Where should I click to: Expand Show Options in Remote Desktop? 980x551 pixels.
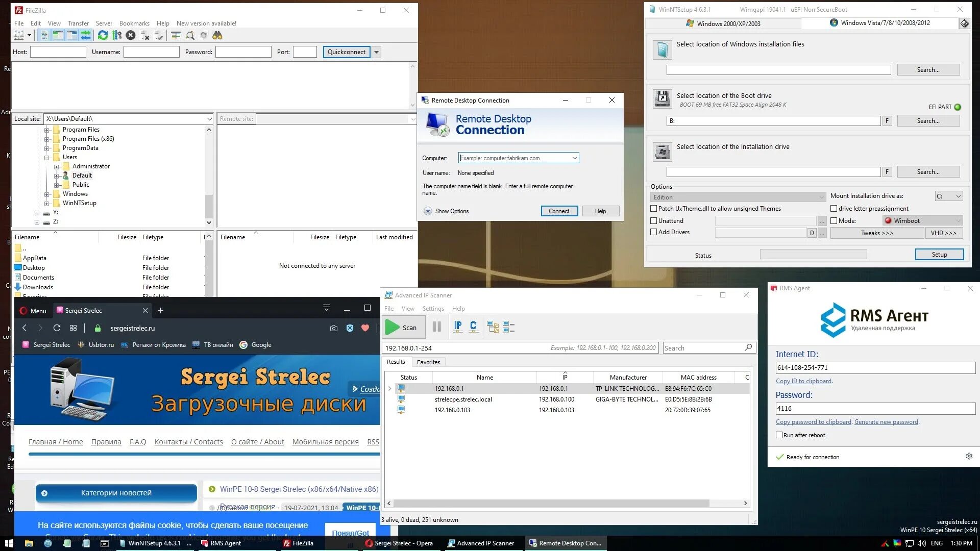(428, 211)
